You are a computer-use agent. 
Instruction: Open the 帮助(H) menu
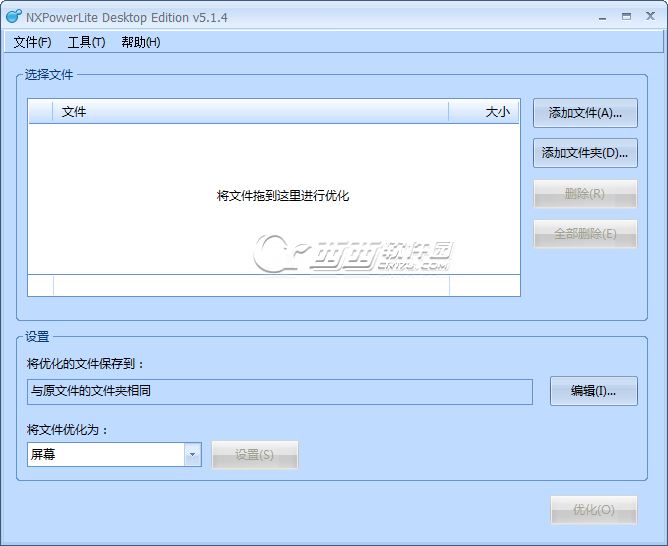pos(141,42)
